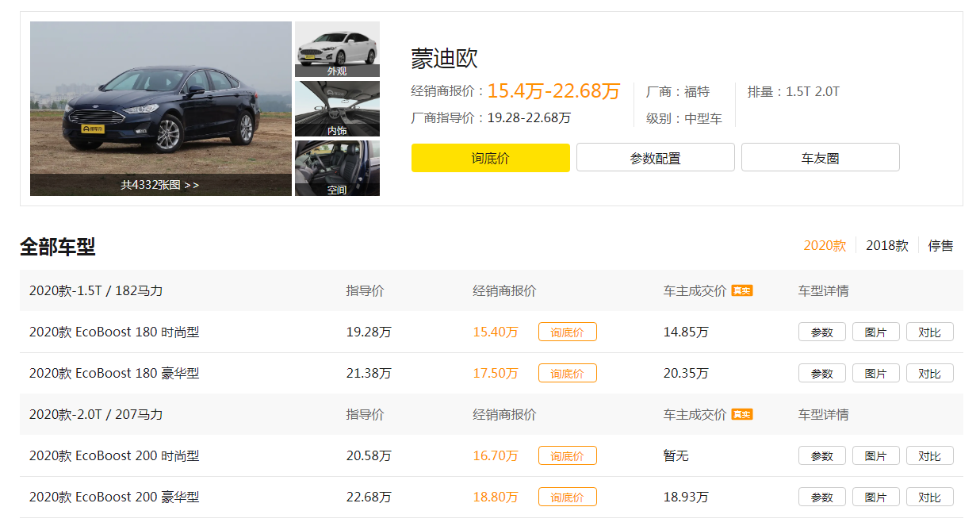Click the 16.70万 dealer price
The height and width of the screenshot is (530, 980).
click(x=496, y=455)
